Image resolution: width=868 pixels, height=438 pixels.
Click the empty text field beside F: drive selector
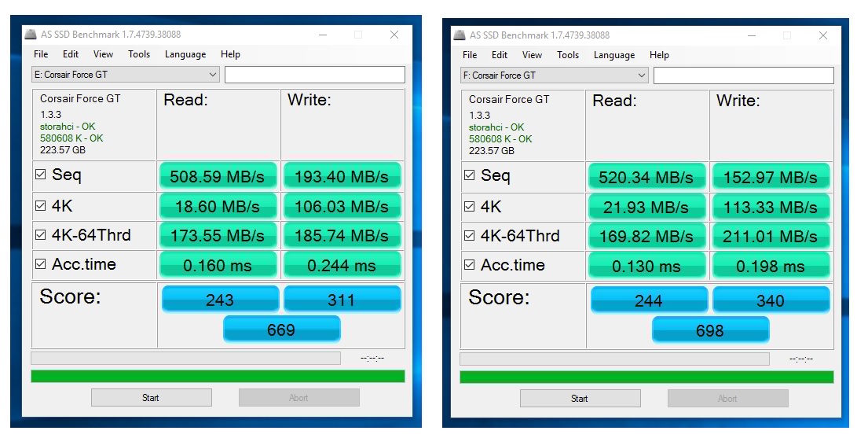coord(744,75)
